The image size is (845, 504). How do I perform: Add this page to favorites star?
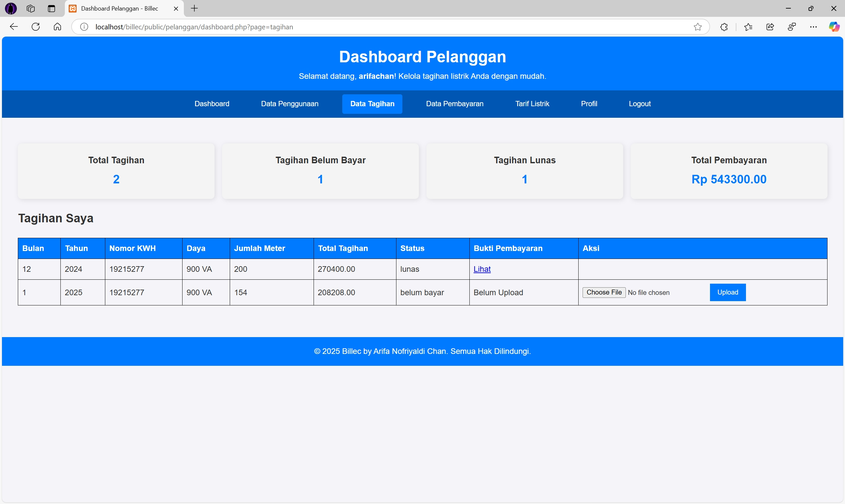click(697, 27)
